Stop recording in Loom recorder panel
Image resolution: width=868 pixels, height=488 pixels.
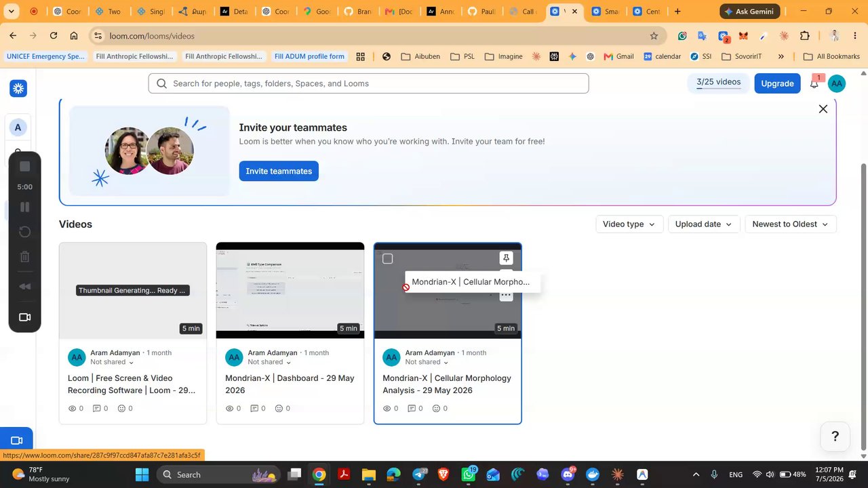click(x=24, y=166)
